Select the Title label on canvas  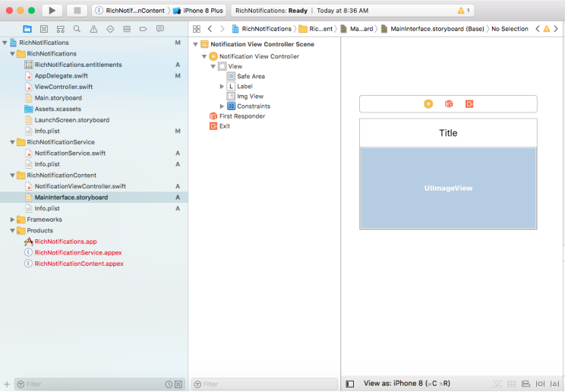click(x=448, y=133)
